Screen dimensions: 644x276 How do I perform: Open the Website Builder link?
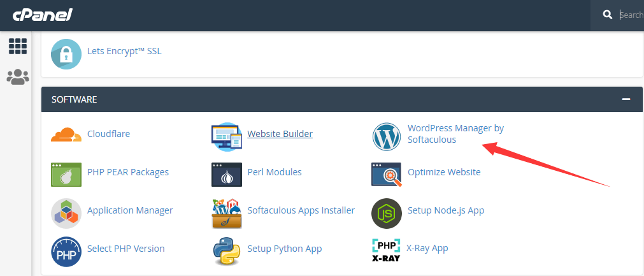(280, 134)
